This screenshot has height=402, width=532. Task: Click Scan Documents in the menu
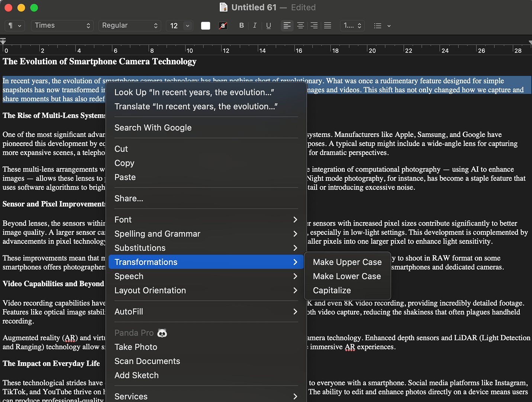coord(147,361)
